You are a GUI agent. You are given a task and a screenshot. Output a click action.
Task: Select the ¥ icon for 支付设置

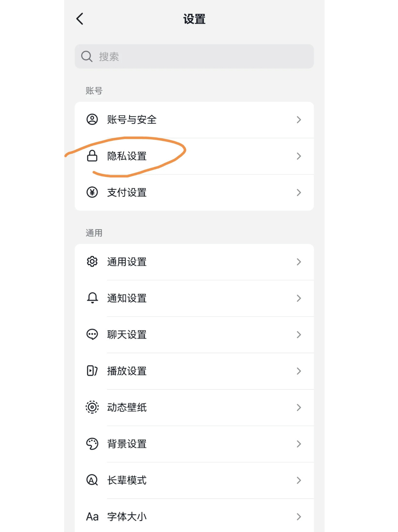click(x=92, y=192)
